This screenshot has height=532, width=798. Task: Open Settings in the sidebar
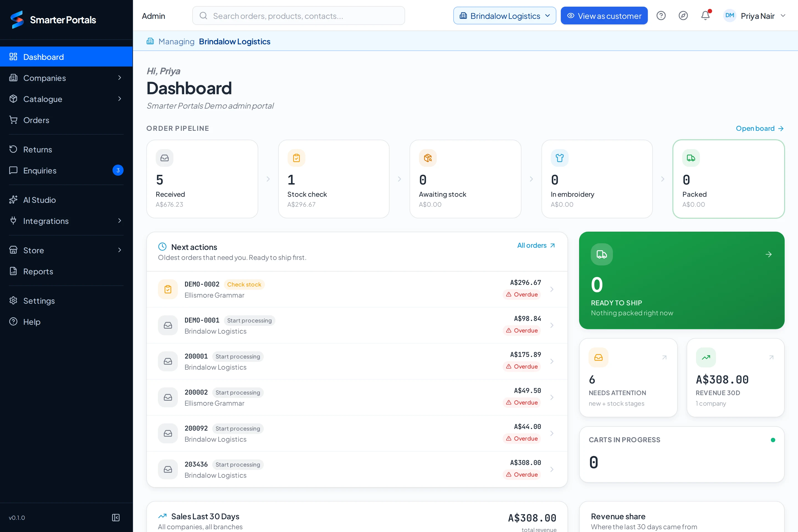point(66,301)
